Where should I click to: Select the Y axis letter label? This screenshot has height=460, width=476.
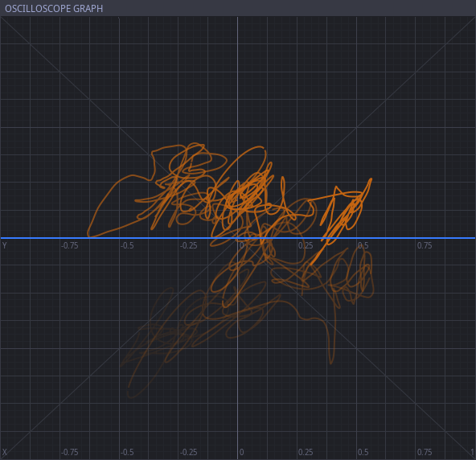tap(4, 245)
